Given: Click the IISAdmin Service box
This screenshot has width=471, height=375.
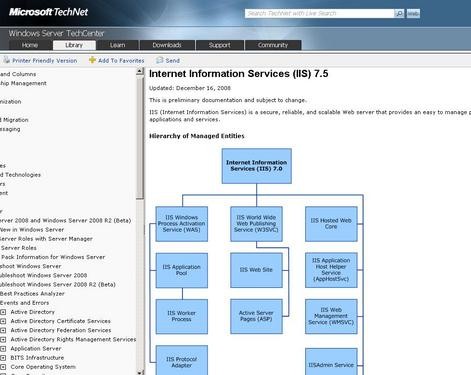Looking at the screenshot, I should coord(331,362).
